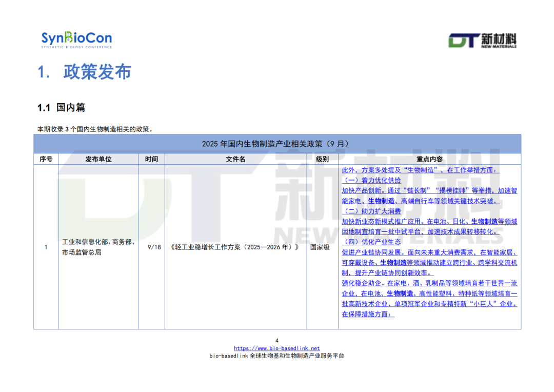554x392 pixels.
Task: Click the 级别 column header
Action: click(322, 159)
